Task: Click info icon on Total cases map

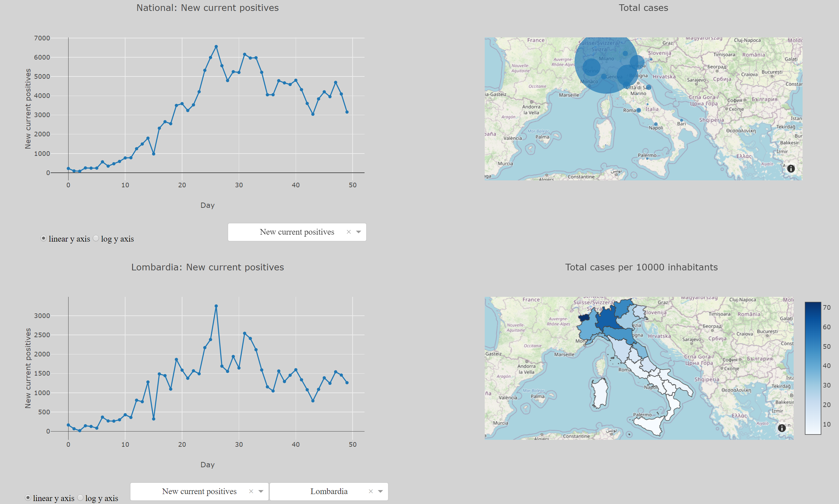Action: coord(791,168)
